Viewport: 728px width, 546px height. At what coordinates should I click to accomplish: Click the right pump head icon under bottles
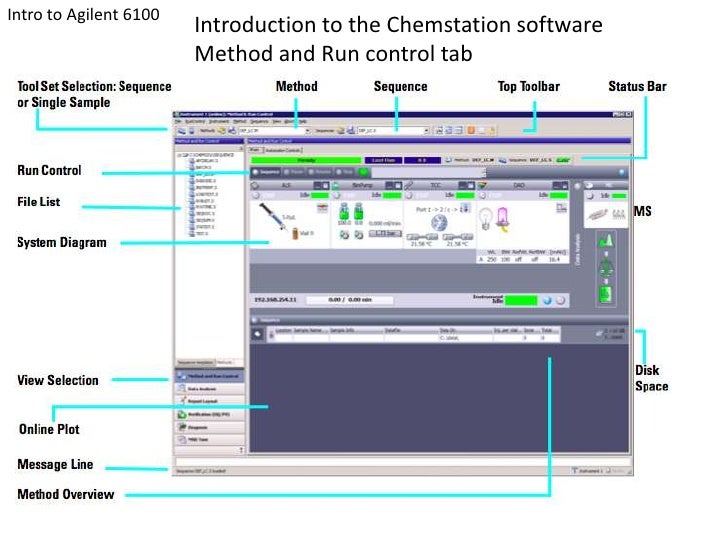(359, 235)
